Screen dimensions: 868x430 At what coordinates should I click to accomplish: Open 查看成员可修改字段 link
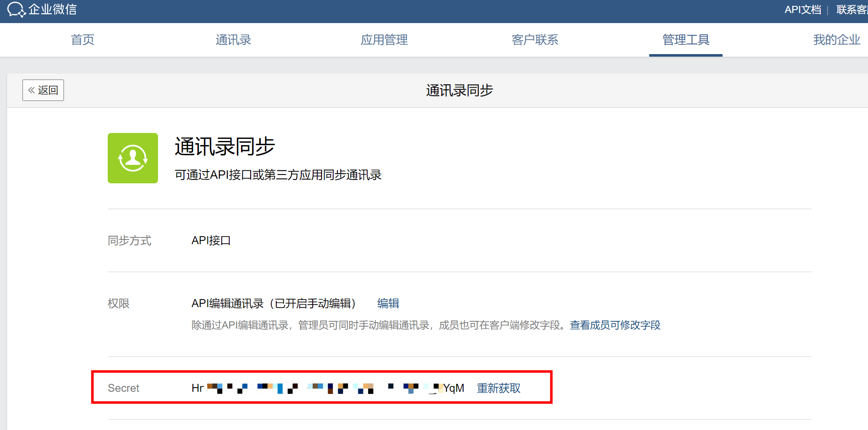pos(615,325)
